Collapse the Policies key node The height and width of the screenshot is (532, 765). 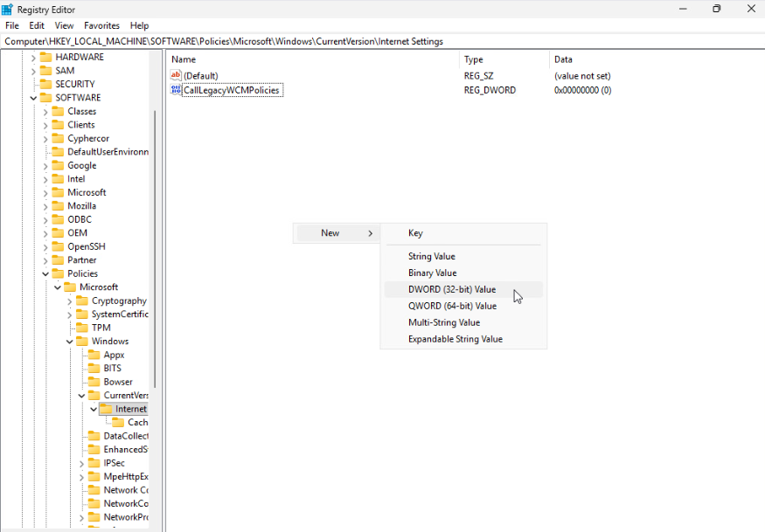point(45,273)
